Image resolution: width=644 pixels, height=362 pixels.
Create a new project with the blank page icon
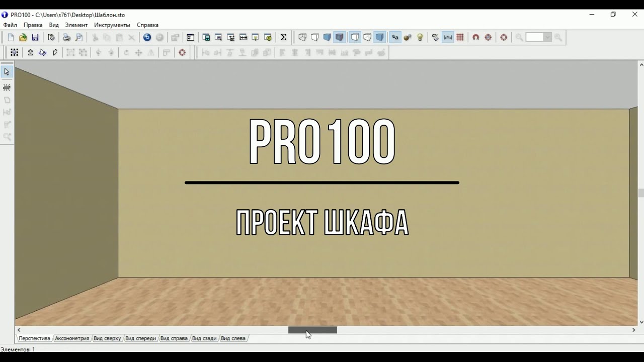pyautogui.click(x=11, y=37)
